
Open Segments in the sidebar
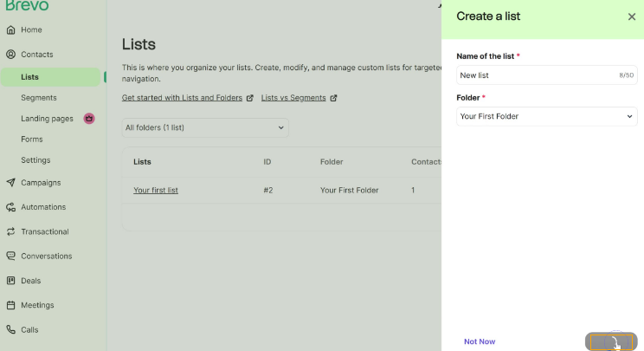(x=39, y=98)
